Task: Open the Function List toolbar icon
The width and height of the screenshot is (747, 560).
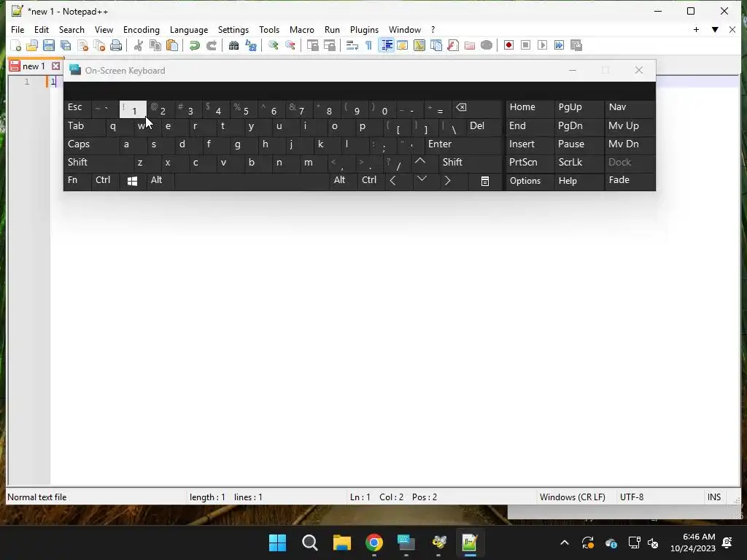Action: pos(453,45)
